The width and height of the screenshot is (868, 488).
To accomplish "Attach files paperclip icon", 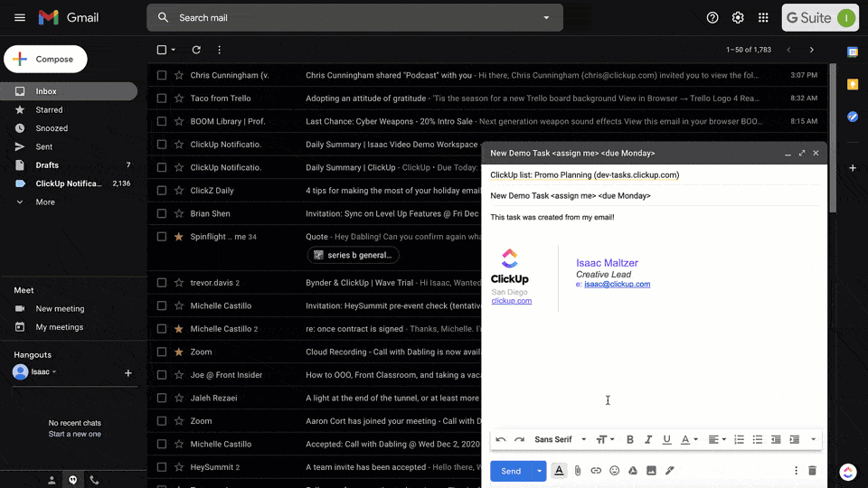I will [578, 471].
